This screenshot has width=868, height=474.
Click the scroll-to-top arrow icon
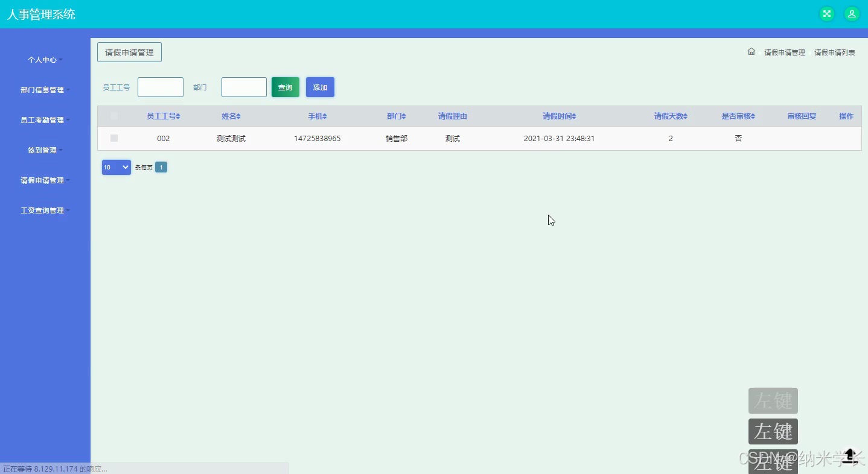point(850,455)
